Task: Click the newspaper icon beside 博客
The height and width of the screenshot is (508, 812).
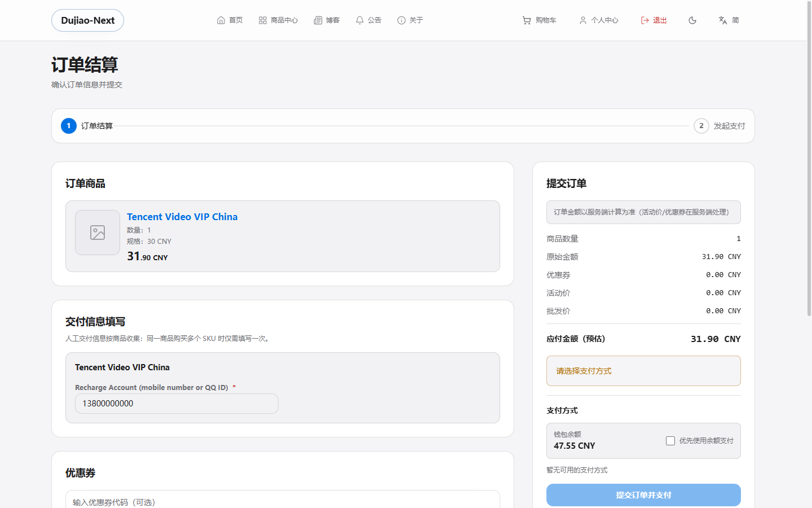Action: coord(318,20)
